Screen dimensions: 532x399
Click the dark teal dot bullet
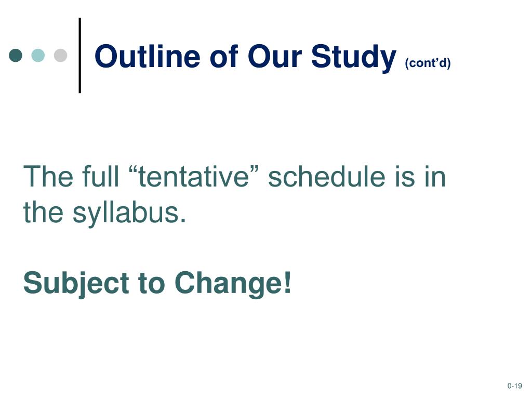[x=16, y=55]
